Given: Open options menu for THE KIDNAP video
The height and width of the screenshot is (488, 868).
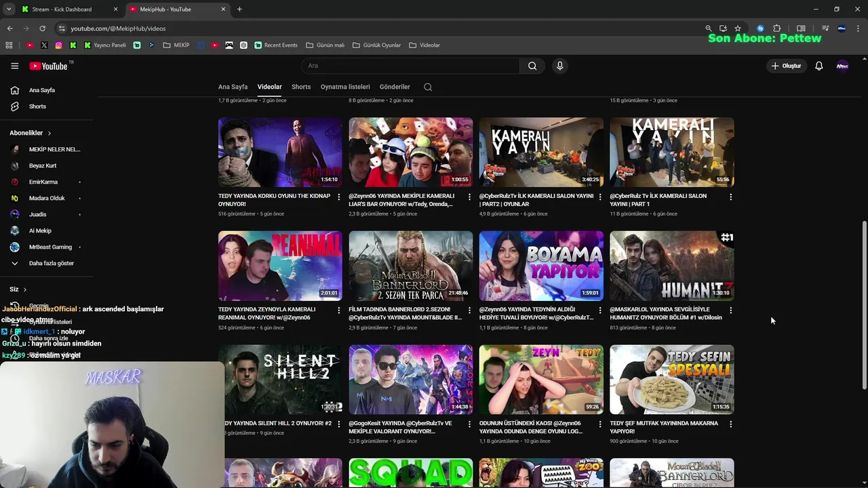Looking at the screenshot, I should (338, 197).
